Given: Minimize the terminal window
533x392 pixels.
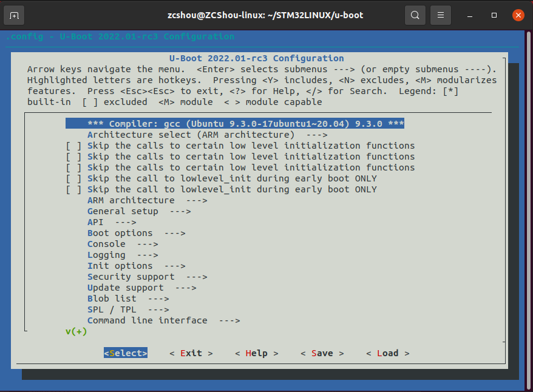Looking at the screenshot, I should pos(470,15).
